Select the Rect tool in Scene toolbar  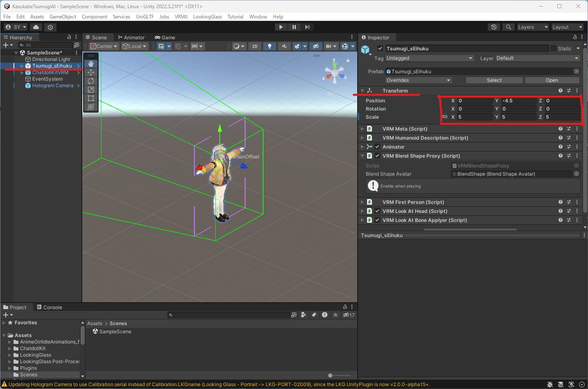(x=91, y=98)
